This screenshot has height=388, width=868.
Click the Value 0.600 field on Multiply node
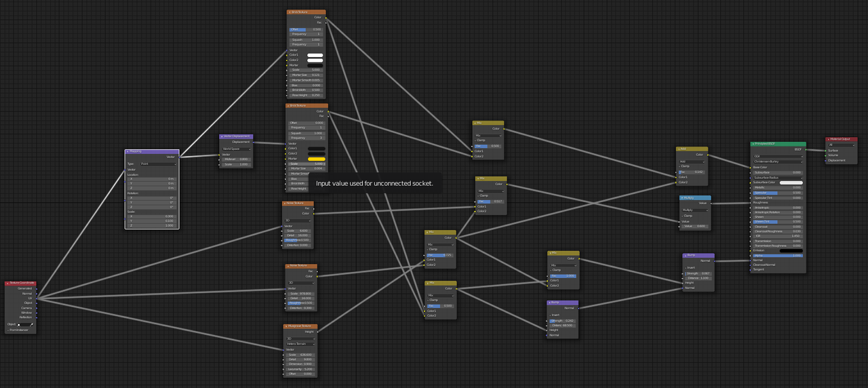(695, 227)
